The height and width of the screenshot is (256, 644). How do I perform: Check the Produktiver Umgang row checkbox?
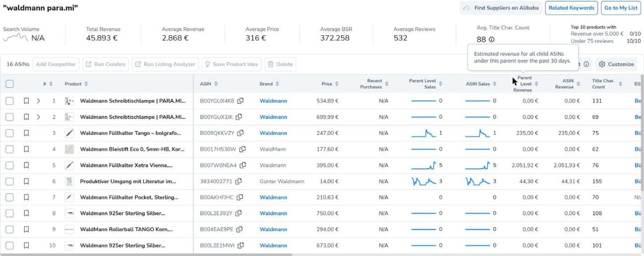9,182
